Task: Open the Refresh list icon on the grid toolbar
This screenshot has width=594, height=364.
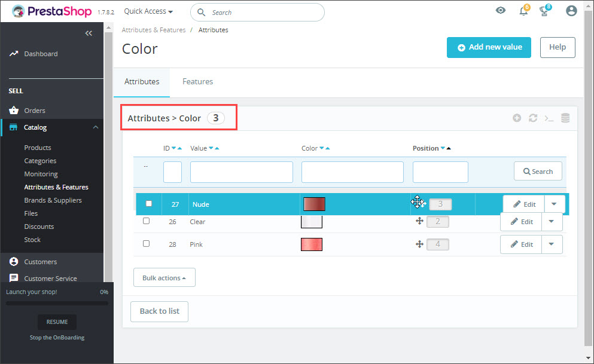Action: (533, 118)
